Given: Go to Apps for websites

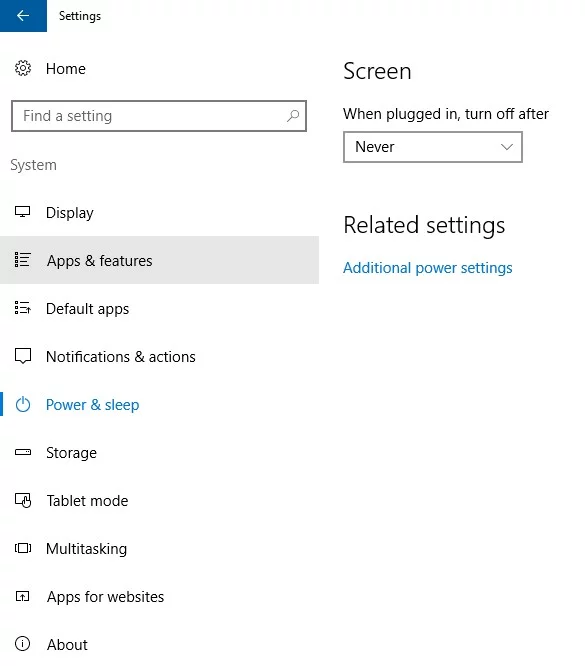Looking at the screenshot, I should coord(159,596).
